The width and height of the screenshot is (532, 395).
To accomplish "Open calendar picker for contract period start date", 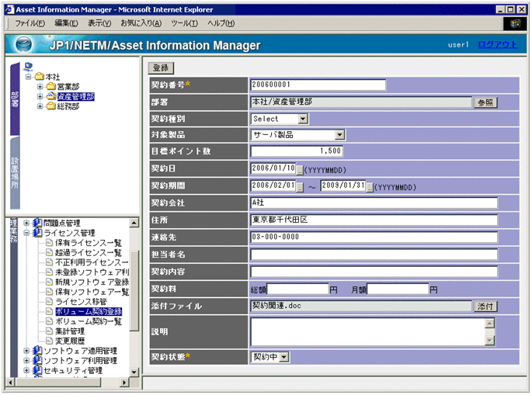I will point(300,186).
